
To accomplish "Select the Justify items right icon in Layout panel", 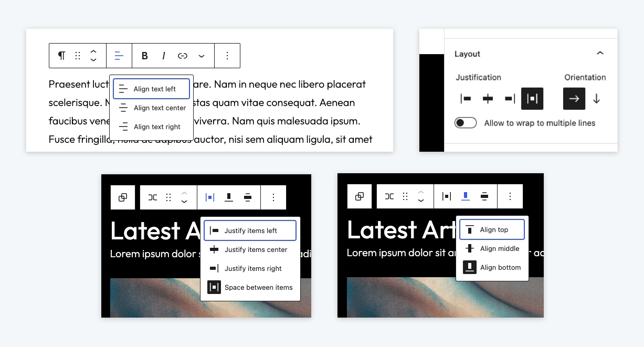I will [x=510, y=99].
